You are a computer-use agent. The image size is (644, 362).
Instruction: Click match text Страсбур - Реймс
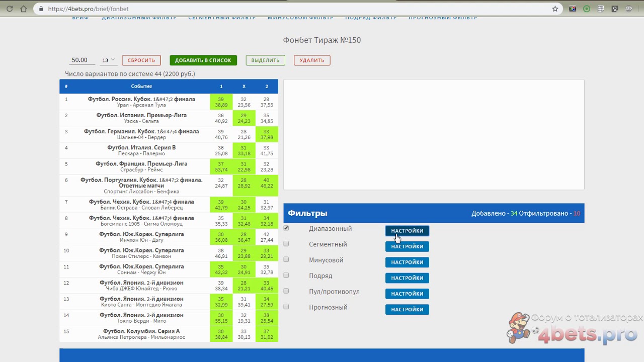(141, 169)
